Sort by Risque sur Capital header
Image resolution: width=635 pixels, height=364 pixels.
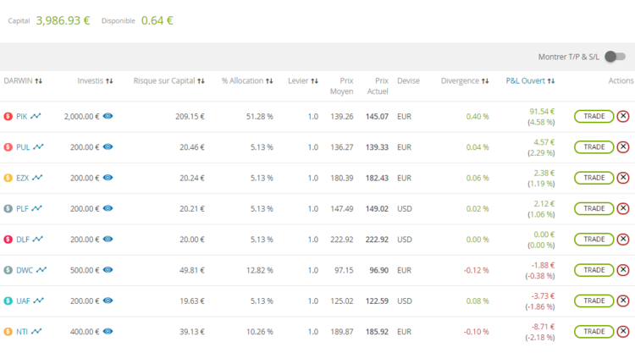[201, 81]
